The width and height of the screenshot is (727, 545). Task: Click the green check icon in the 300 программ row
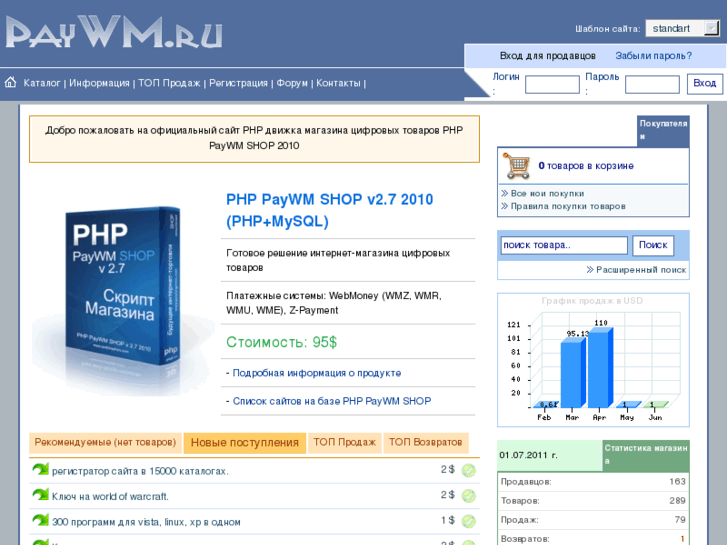[469, 521]
